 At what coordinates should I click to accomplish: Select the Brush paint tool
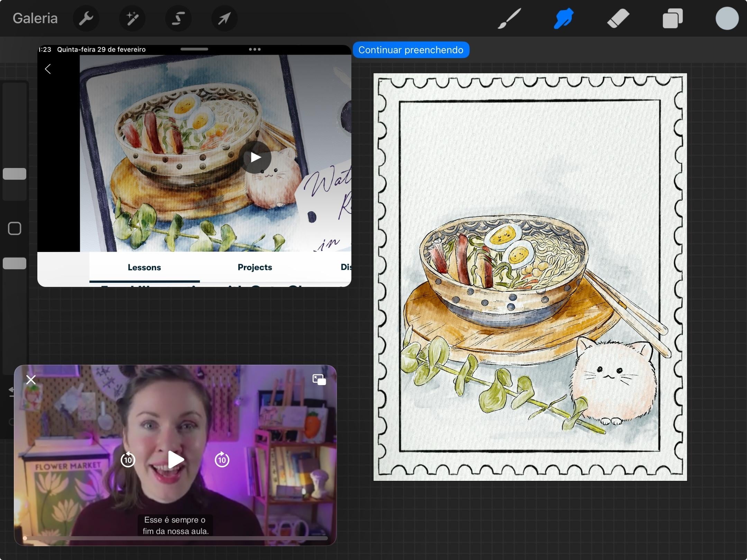coord(509,18)
